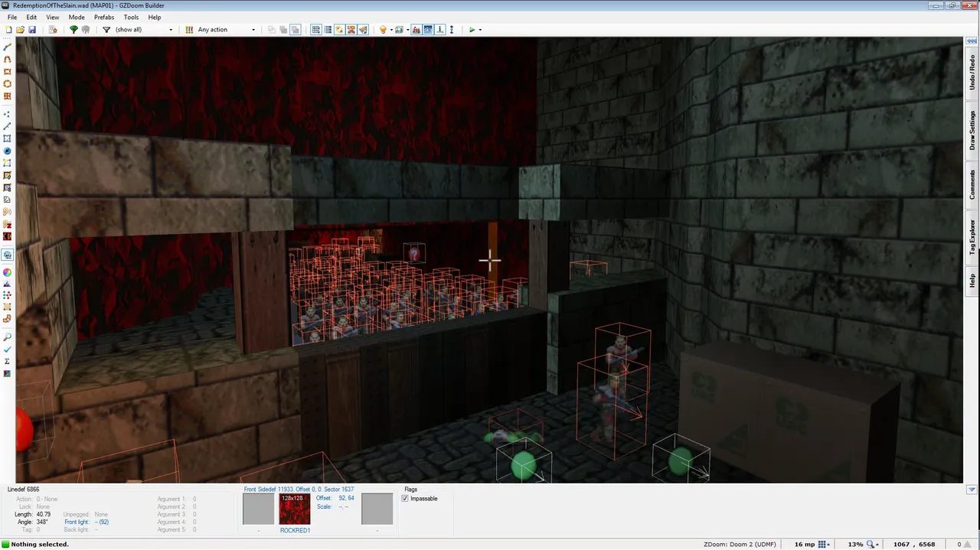This screenshot has width=980, height=550.
Task: Click 'ZDoom: Doom 2 (UDMF)' config label
Action: 739,544
